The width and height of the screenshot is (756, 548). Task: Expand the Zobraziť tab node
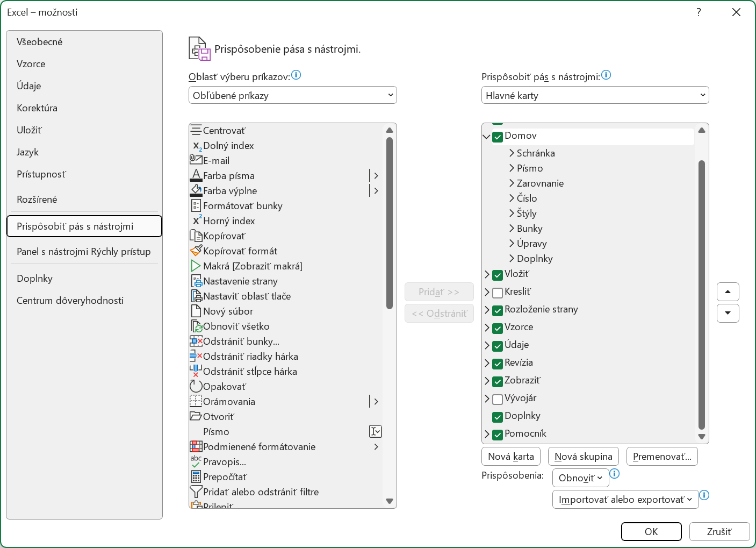point(487,381)
